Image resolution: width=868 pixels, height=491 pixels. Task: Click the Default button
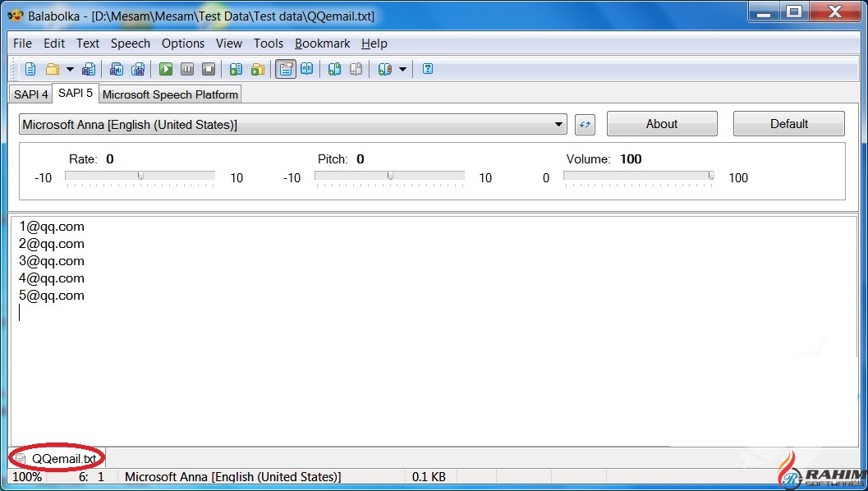[789, 124]
